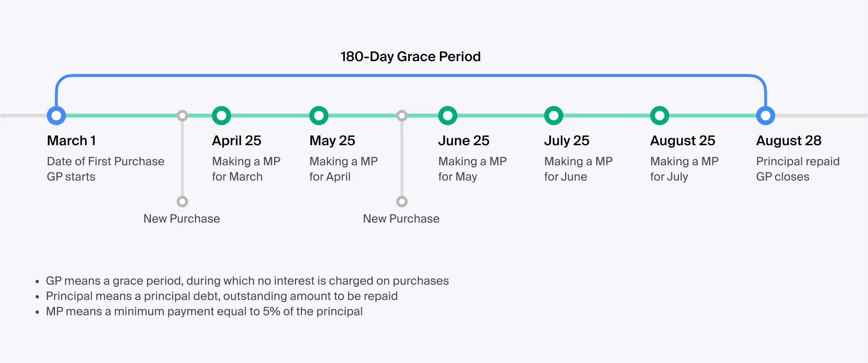The width and height of the screenshot is (868, 363).
Task: Click the green July 25 payment marker
Action: click(x=554, y=115)
